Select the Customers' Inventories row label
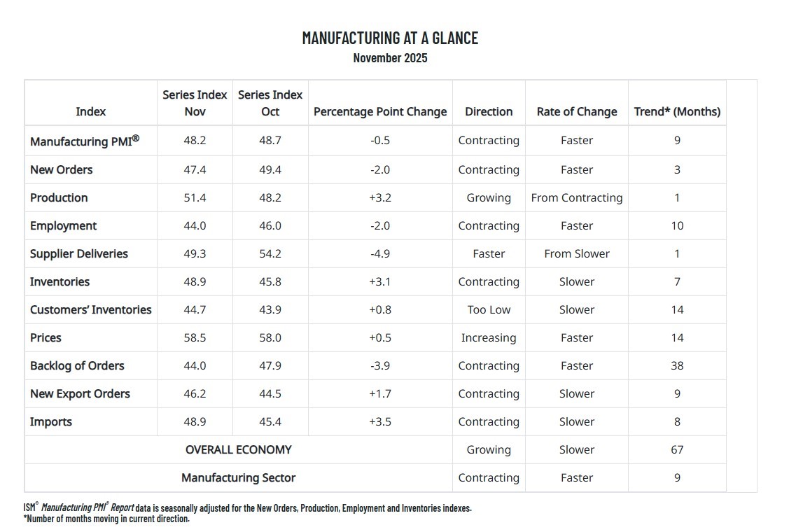 coord(90,309)
